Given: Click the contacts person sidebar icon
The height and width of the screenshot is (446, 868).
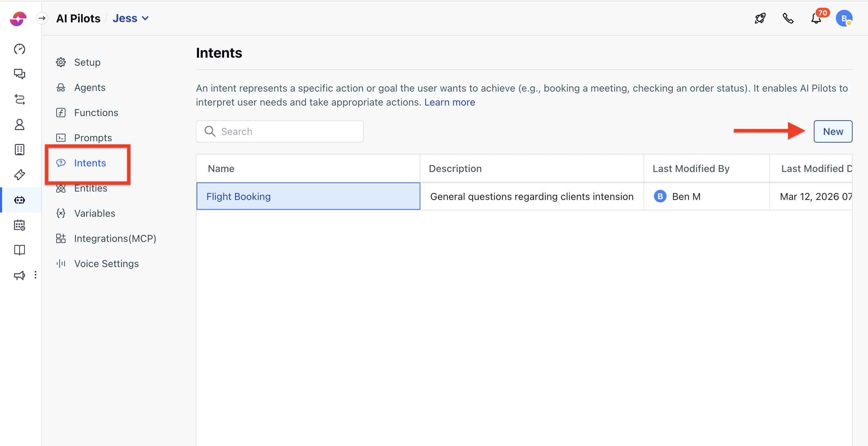Looking at the screenshot, I should 20,124.
